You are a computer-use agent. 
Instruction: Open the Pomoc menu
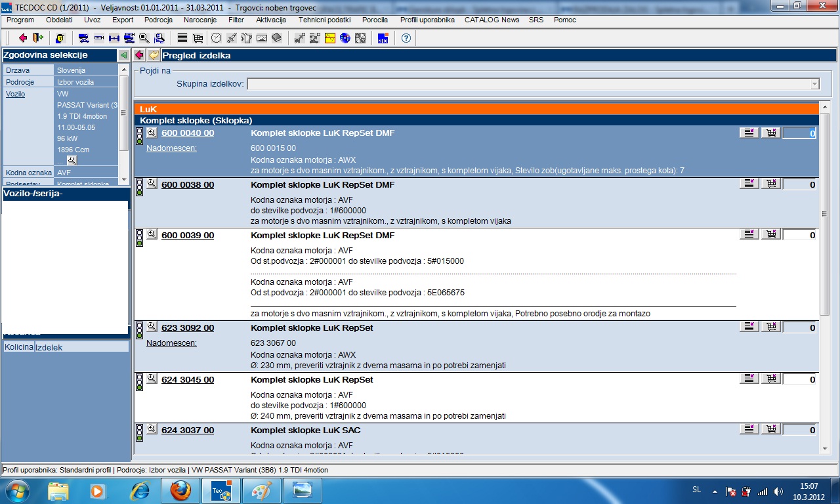point(565,20)
